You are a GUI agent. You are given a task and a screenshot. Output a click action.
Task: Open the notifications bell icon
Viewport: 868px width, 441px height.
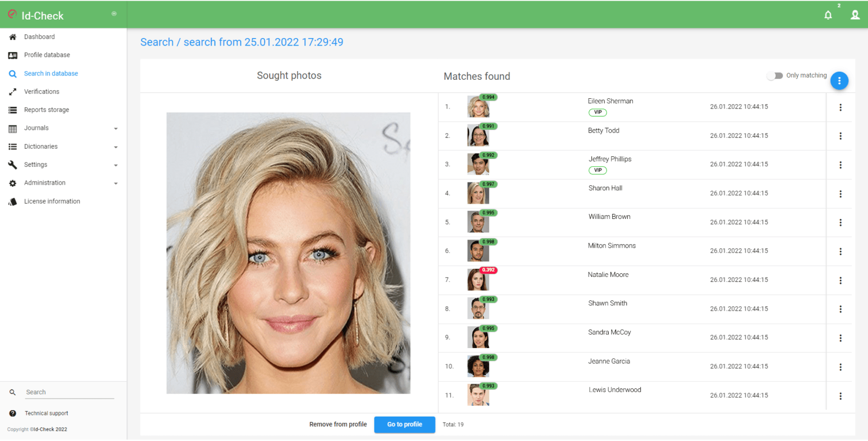point(828,15)
